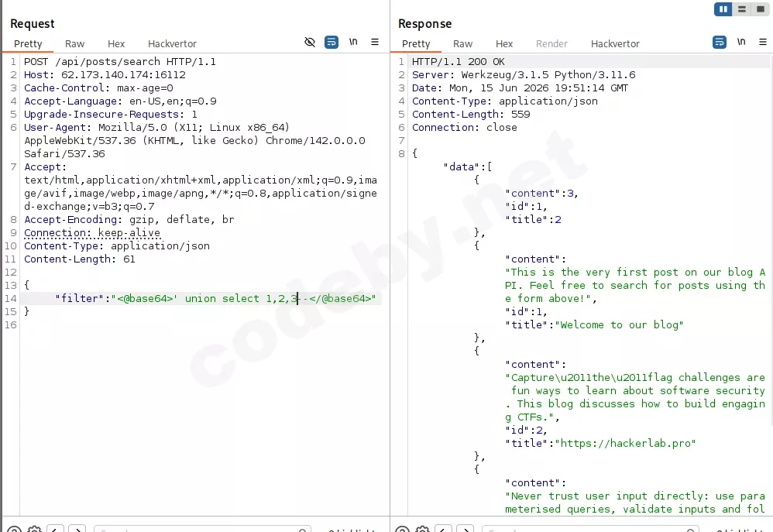Open the Response Render tab
This screenshot has height=532, width=773.
[x=551, y=44]
